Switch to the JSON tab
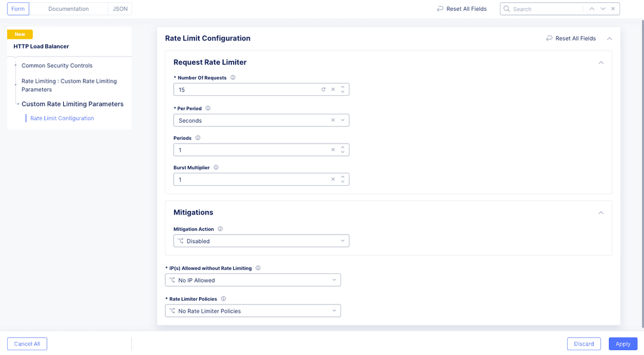This screenshot has width=644, height=355. pyautogui.click(x=120, y=8)
